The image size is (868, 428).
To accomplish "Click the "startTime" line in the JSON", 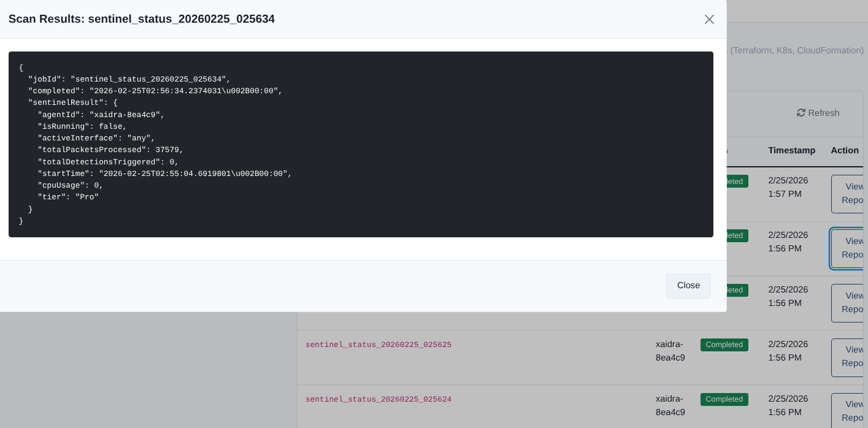I will (165, 174).
